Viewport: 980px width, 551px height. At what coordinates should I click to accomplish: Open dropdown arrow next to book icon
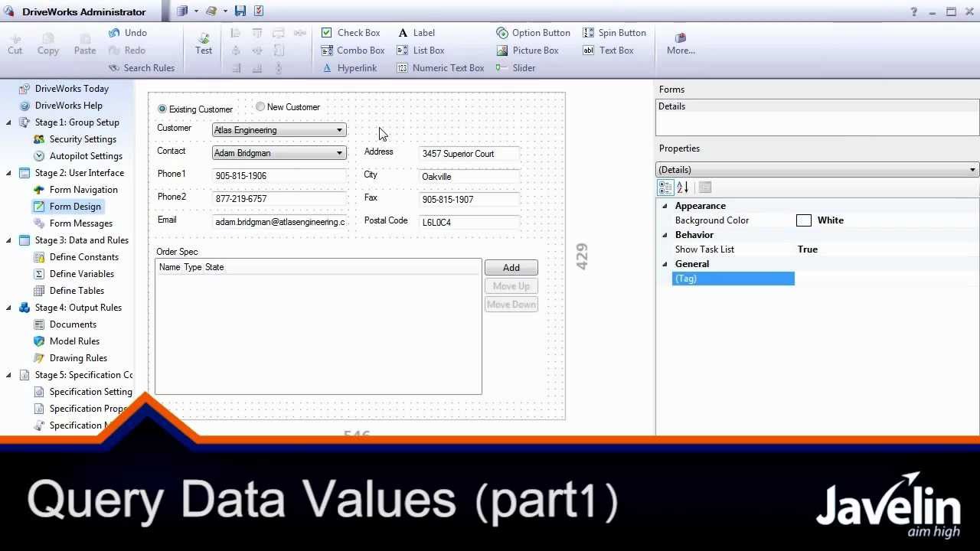click(225, 11)
